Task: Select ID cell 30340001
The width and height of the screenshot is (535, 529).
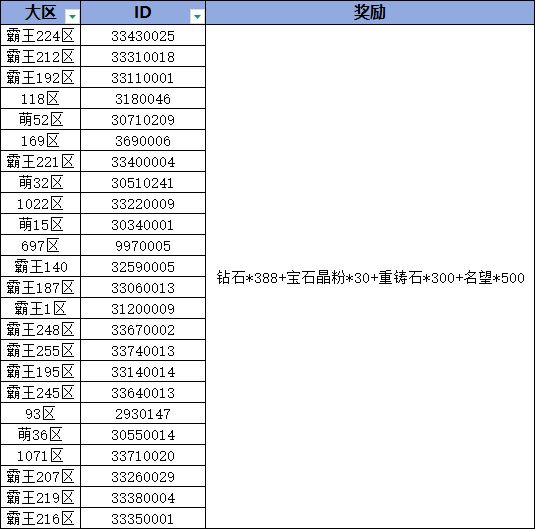Action: tap(143, 224)
